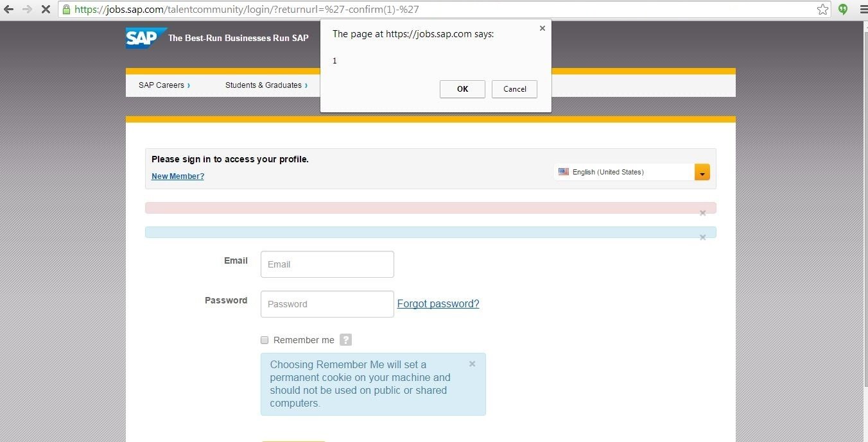The image size is (868, 442).
Task: Close the Remember Me tooltip
Action: point(473,364)
